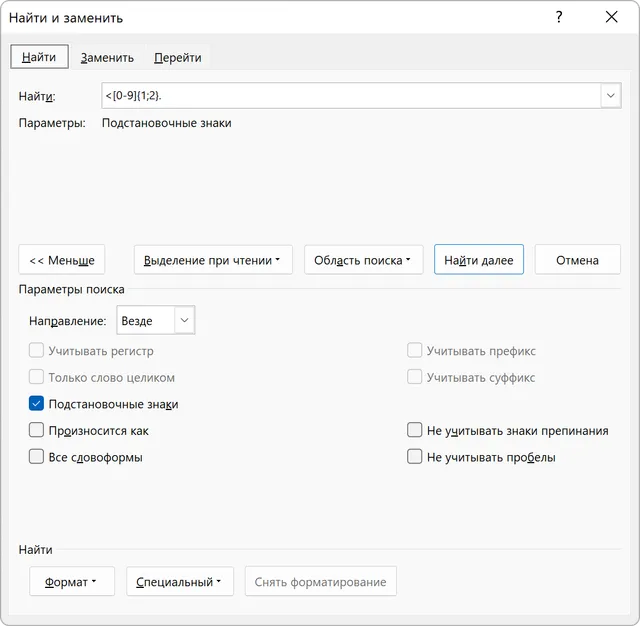Switch to the Заменить tab
This screenshot has height=626, width=640.
[107, 58]
